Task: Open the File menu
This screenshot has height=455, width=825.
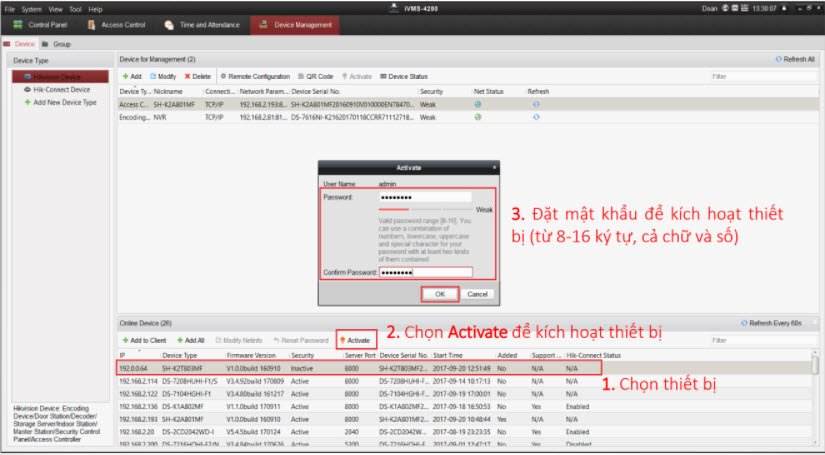Action: pos(10,9)
